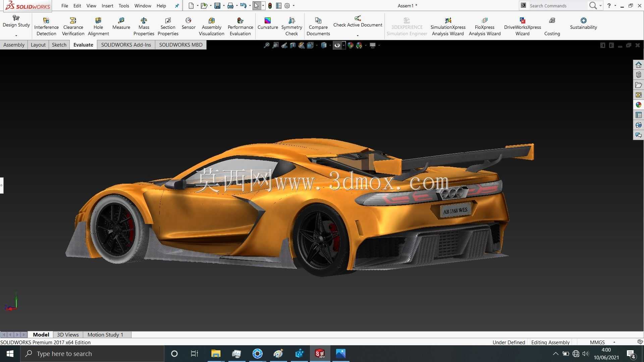
Task: Switch to the Sketch tab
Action: tap(59, 45)
